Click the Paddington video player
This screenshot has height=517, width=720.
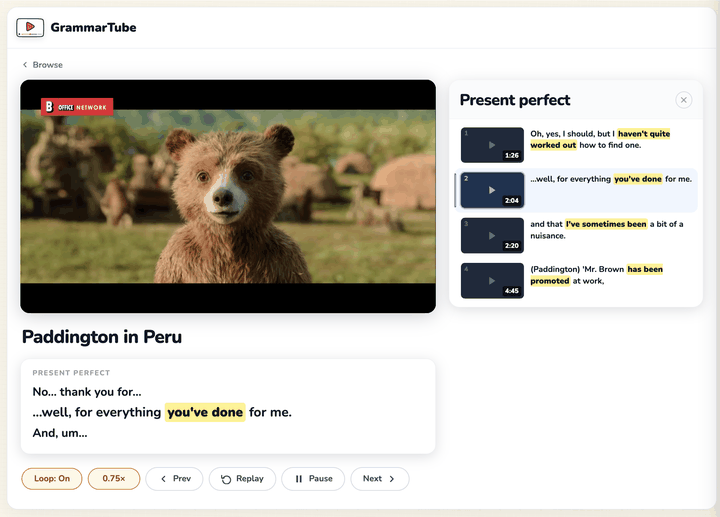228,196
